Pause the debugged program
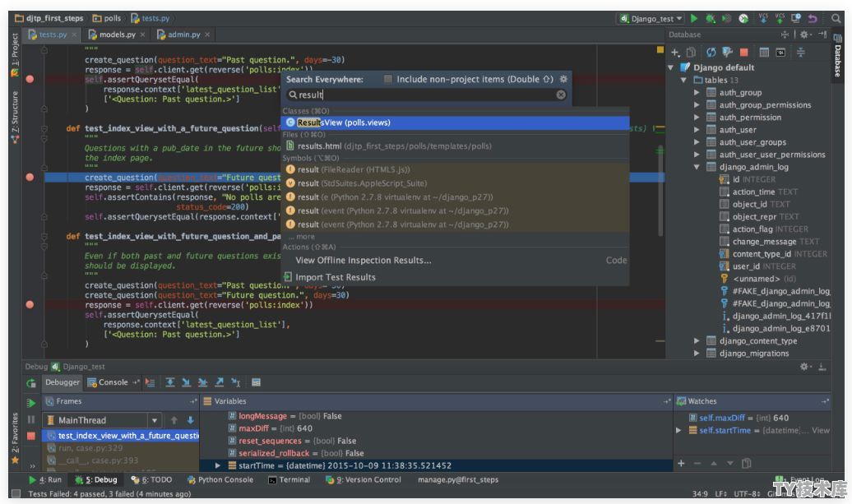 (31, 419)
